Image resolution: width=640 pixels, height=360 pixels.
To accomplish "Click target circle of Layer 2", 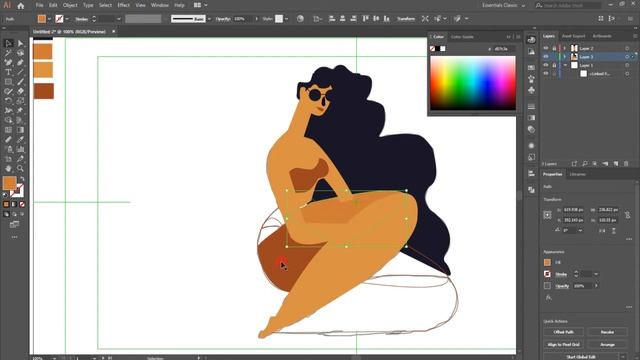I will coord(627,48).
